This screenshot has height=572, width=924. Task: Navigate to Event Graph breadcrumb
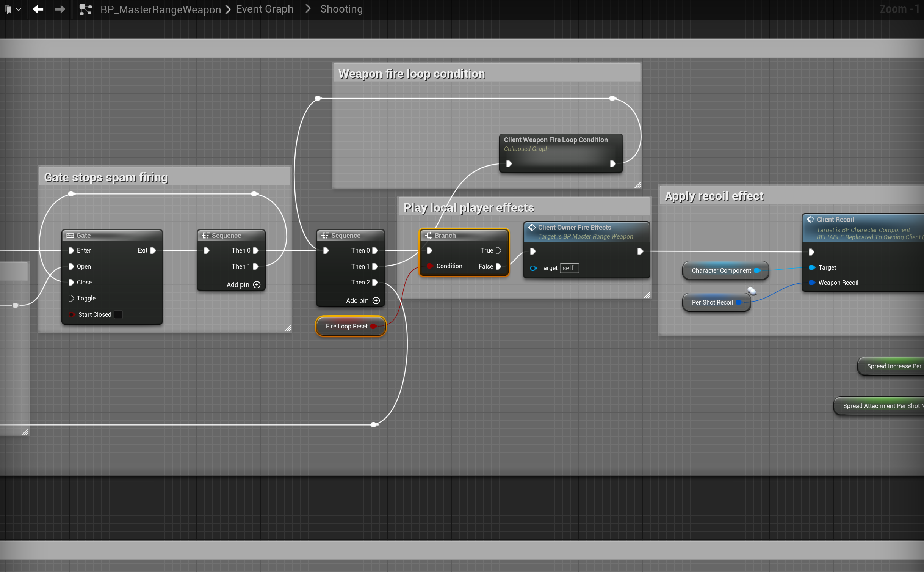(265, 9)
